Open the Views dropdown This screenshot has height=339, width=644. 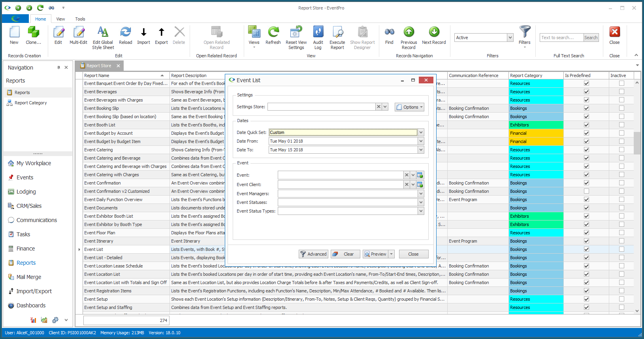(254, 37)
